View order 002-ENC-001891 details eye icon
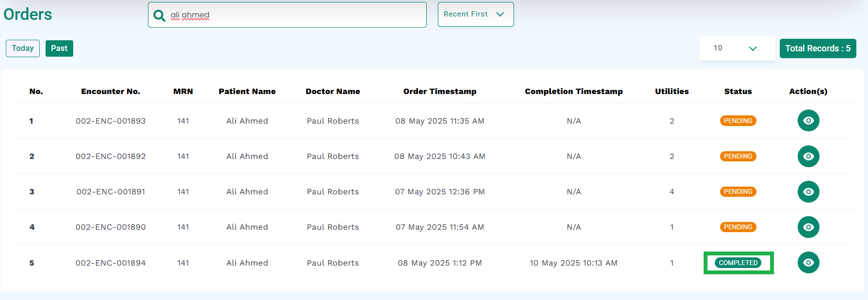This screenshot has width=868, height=300. pos(808,191)
